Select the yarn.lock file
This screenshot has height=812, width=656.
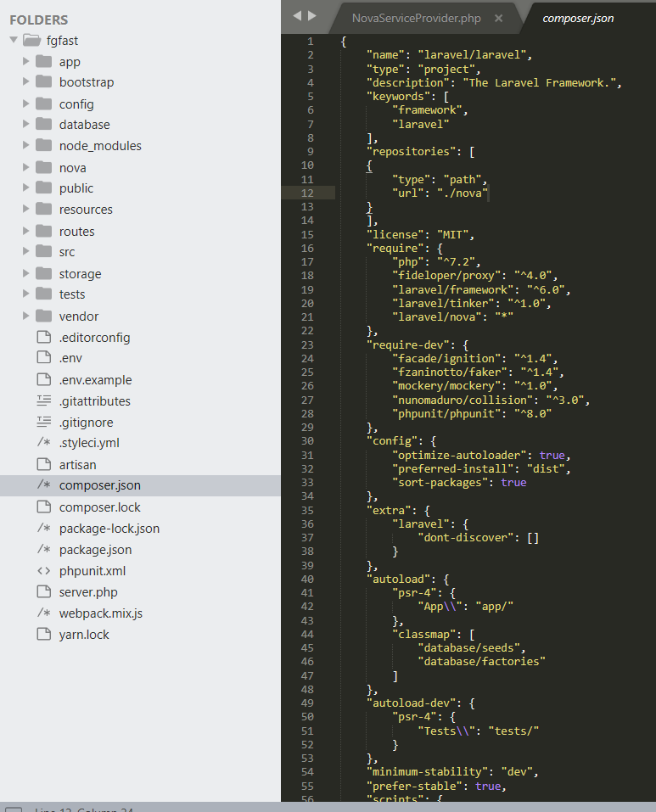click(85, 634)
